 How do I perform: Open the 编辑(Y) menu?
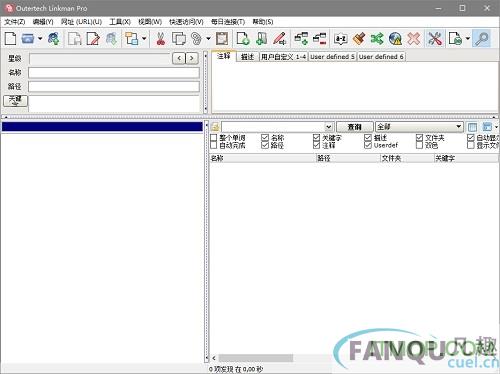[43, 22]
